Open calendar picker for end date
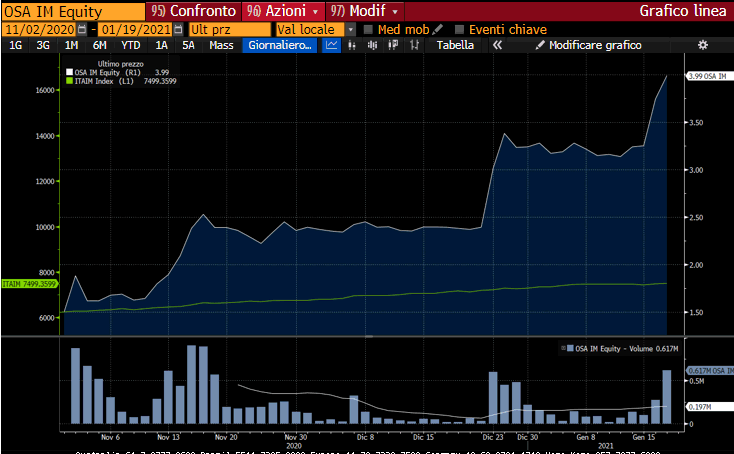Viewport: 734px width, 454px height. (x=180, y=29)
